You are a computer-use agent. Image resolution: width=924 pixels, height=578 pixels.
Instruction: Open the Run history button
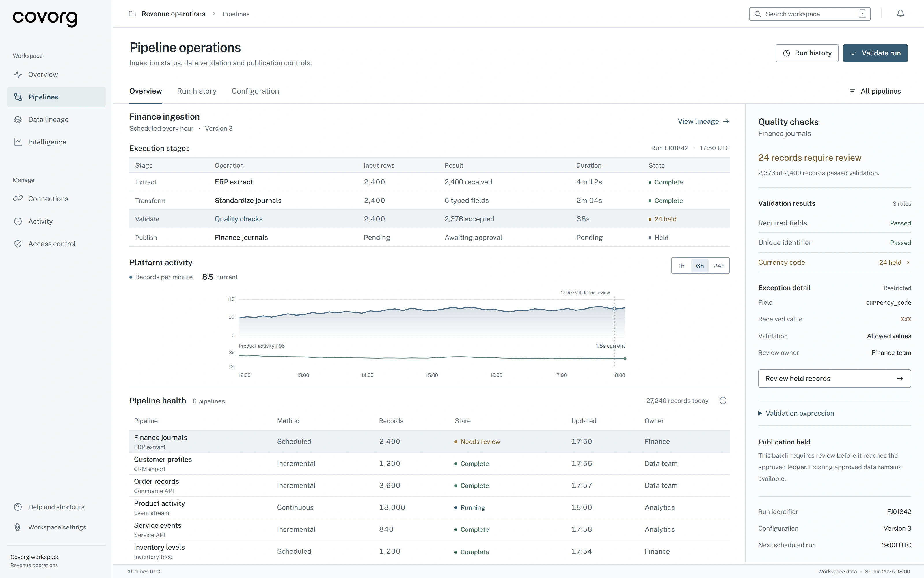807,53
